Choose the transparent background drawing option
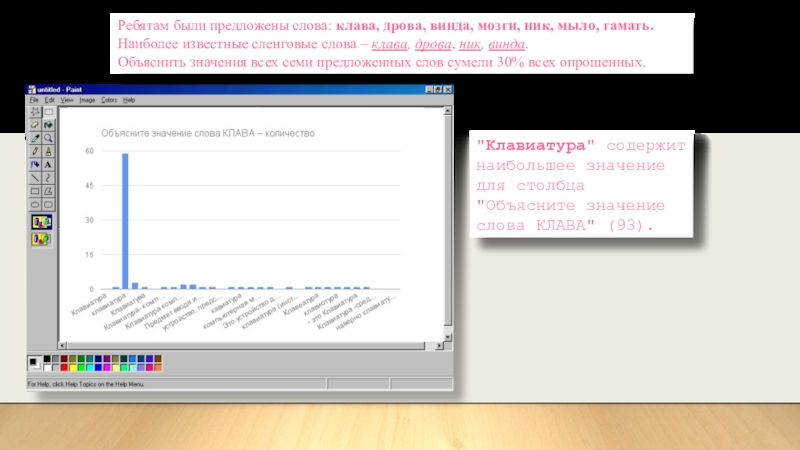The image size is (800, 450). point(41,239)
